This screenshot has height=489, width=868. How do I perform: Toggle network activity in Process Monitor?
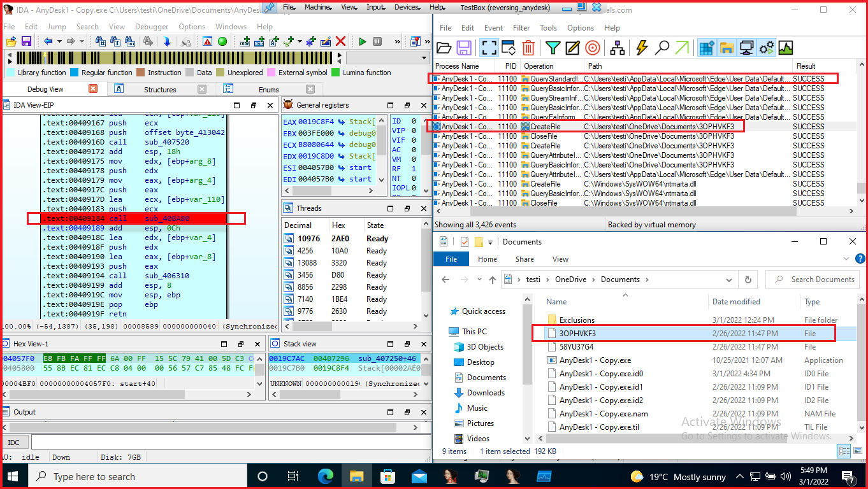(746, 48)
